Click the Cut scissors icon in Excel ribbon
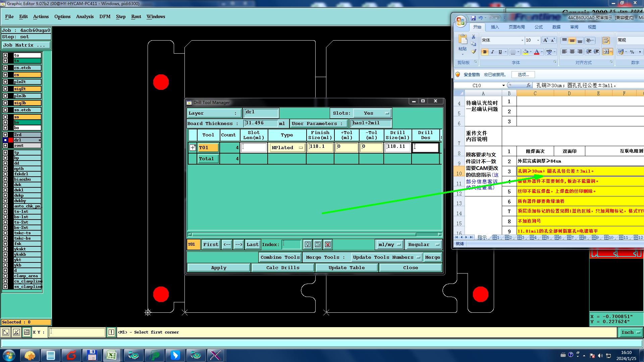This screenshot has height=362, width=644. coord(474,37)
